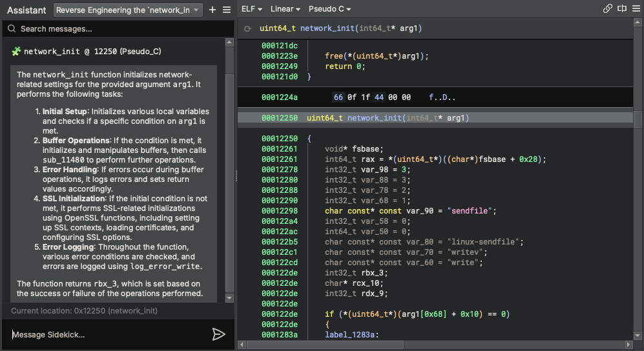Click the search magnifier icon
644x351 pixels.
coord(12,28)
